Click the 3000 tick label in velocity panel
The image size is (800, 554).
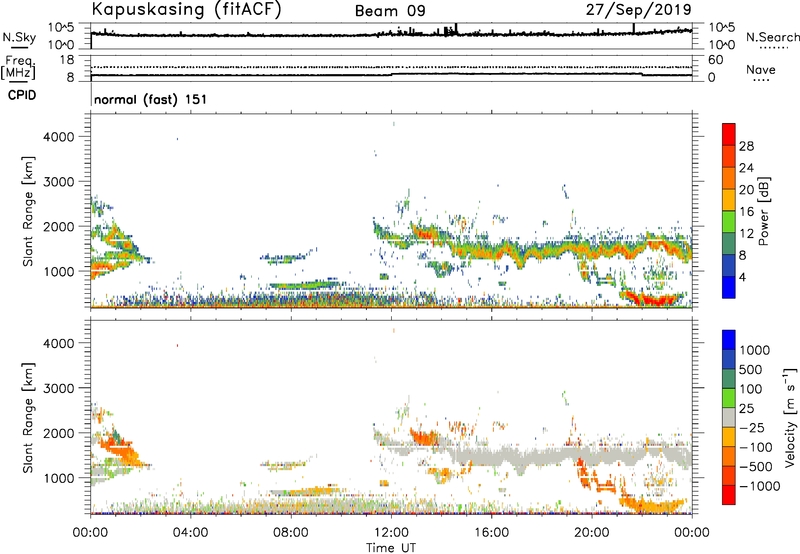[58, 388]
